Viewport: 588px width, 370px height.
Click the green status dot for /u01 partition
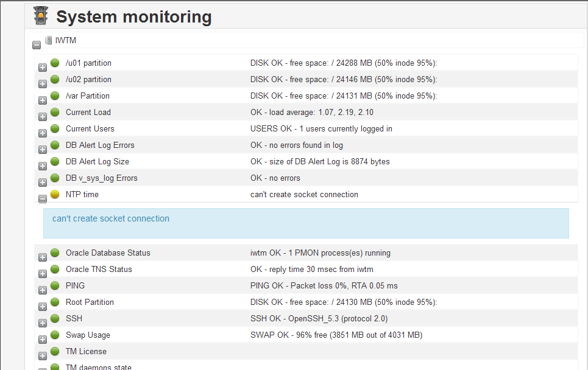[55, 63]
